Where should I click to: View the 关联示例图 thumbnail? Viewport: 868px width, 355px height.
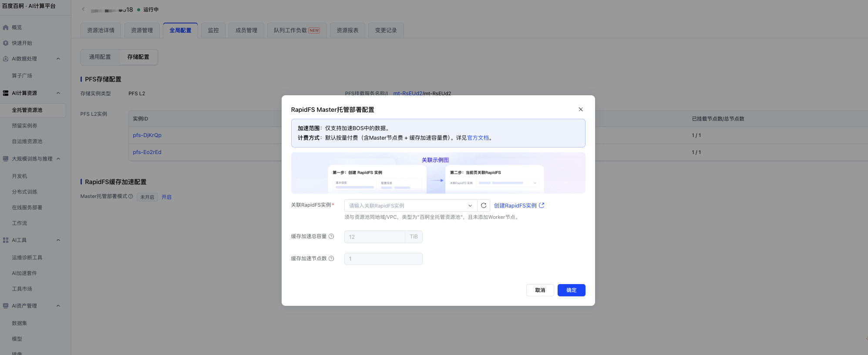pos(438,173)
